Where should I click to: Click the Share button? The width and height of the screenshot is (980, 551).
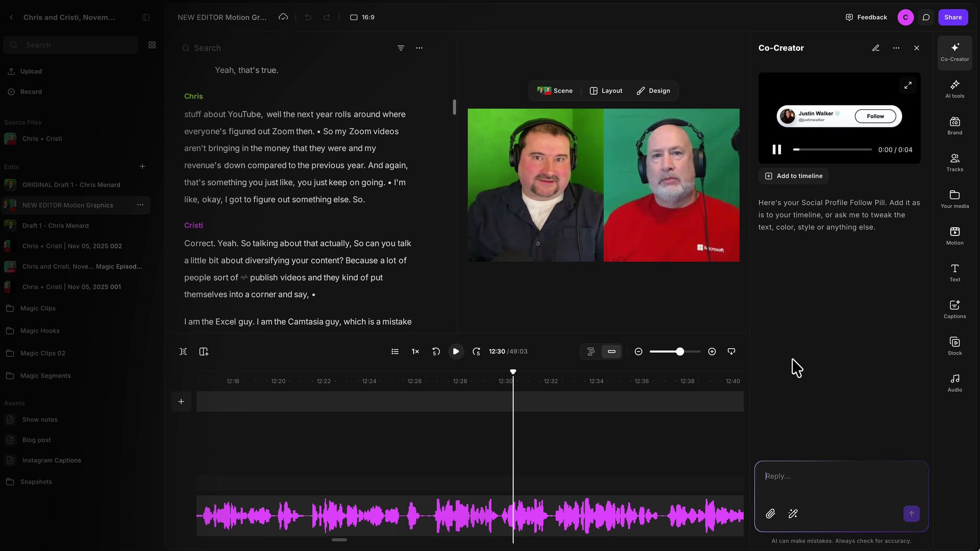click(953, 17)
